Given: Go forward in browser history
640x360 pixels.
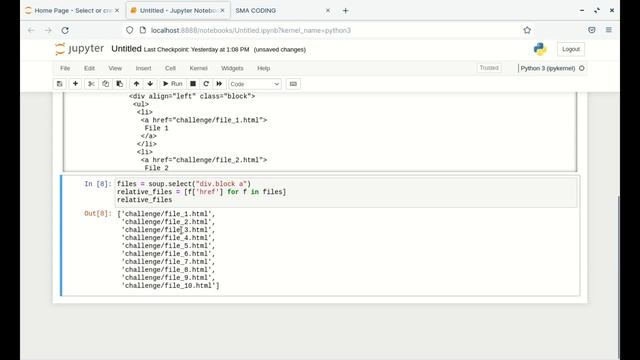Looking at the screenshot, I should click(48, 30).
